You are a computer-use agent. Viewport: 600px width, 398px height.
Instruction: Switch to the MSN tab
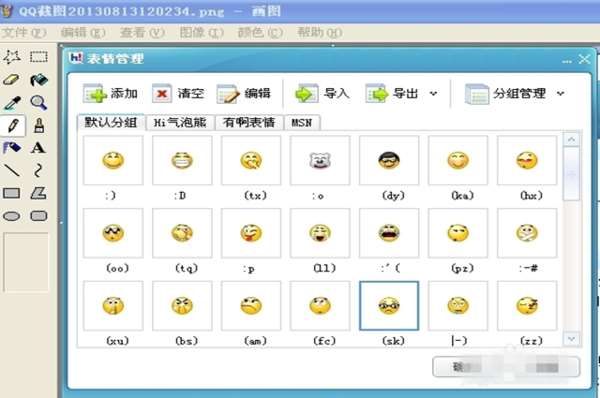pos(302,123)
